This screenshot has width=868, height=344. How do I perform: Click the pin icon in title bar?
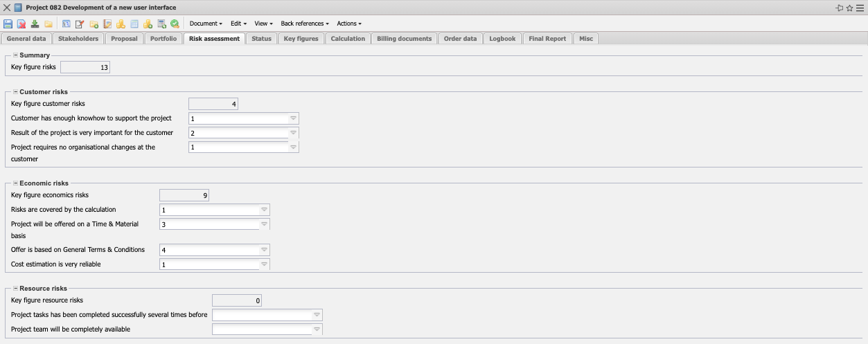(840, 8)
